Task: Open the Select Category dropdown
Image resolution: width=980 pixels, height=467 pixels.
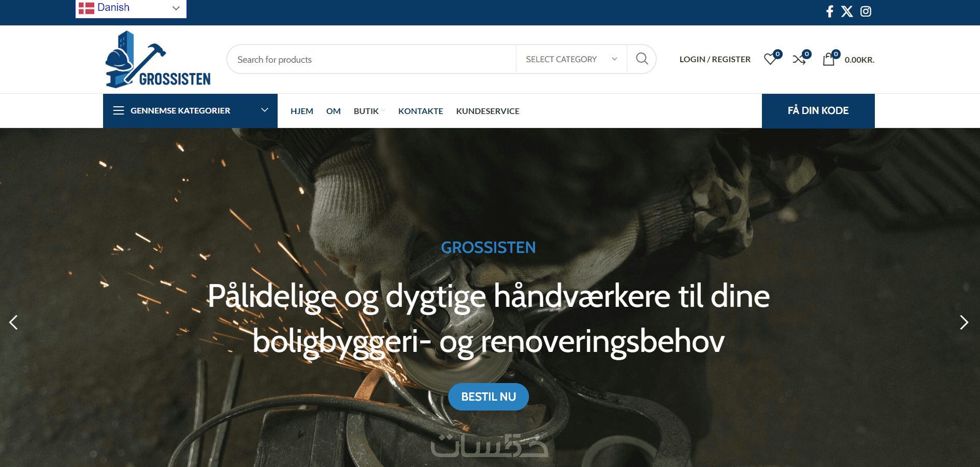Action: (571, 59)
